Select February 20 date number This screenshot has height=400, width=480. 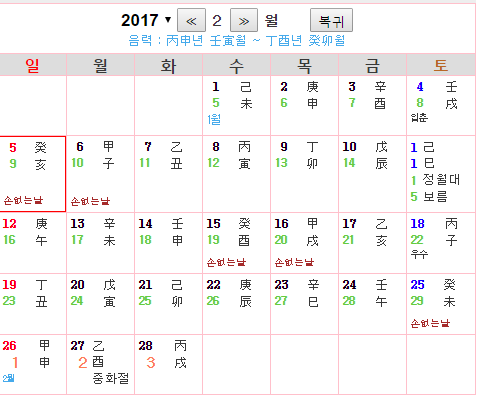[x=77, y=285]
